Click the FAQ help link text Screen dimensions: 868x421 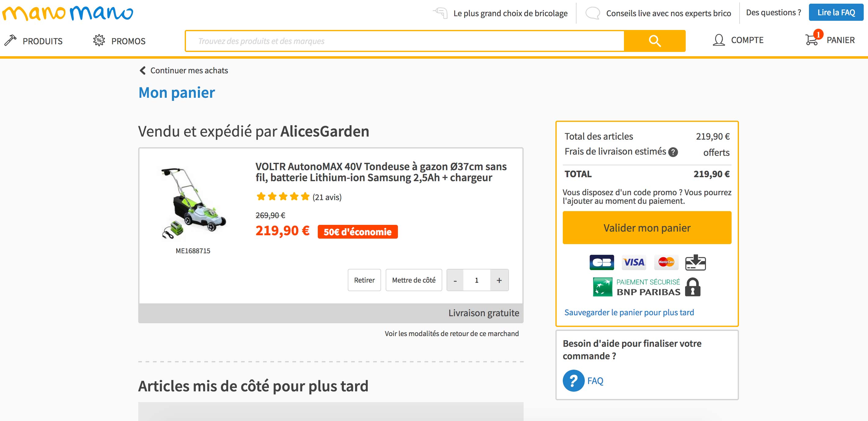click(x=595, y=381)
